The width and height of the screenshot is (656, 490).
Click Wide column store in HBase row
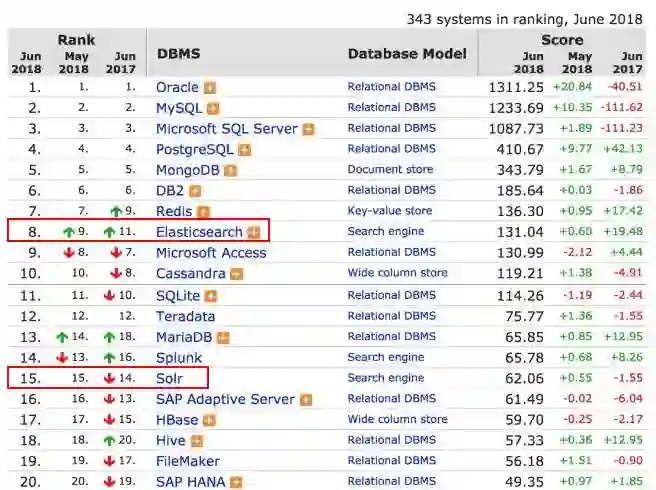397,419
